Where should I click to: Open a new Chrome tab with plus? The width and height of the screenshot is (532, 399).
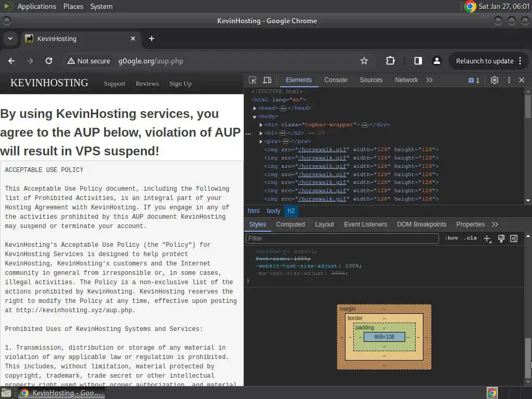152,38
